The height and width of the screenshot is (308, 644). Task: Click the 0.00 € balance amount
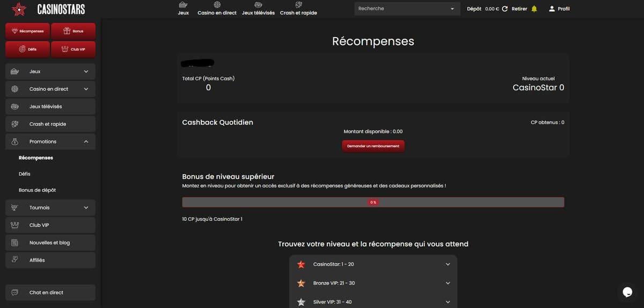click(492, 9)
